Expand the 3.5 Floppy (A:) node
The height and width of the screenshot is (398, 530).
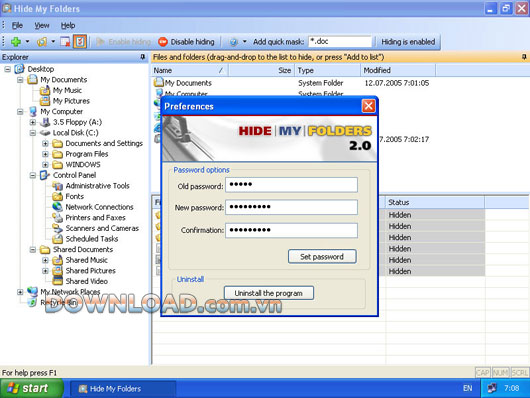(x=33, y=122)
